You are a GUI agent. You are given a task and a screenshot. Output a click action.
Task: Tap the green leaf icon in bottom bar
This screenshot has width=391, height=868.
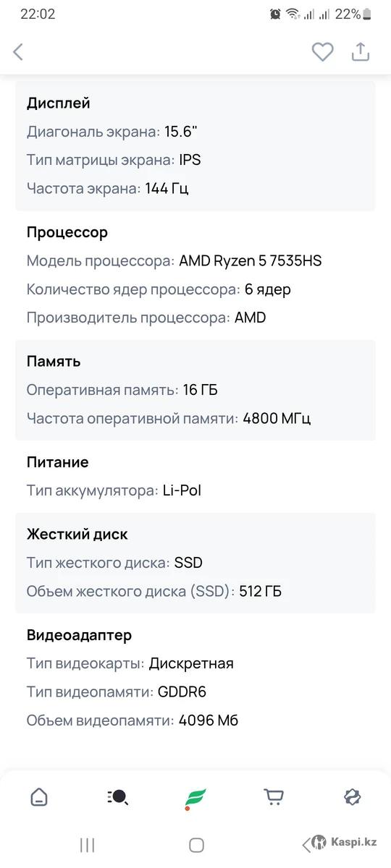pyautogui.click(x=195, y=799)
